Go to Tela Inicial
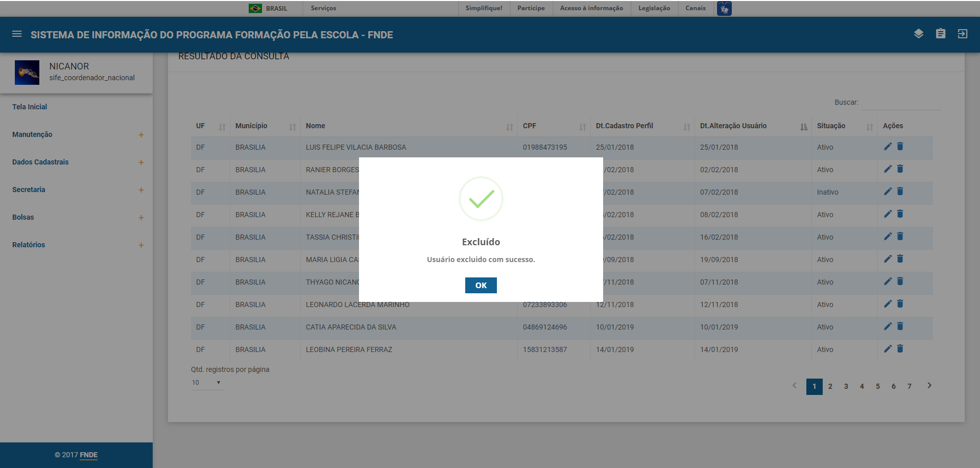The width and height of the screenshot is (980, 468). click(30, 107)
